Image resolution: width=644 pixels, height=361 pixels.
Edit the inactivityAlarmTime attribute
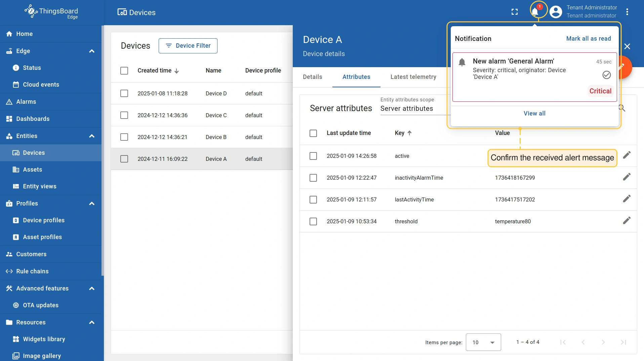[627, 177]
